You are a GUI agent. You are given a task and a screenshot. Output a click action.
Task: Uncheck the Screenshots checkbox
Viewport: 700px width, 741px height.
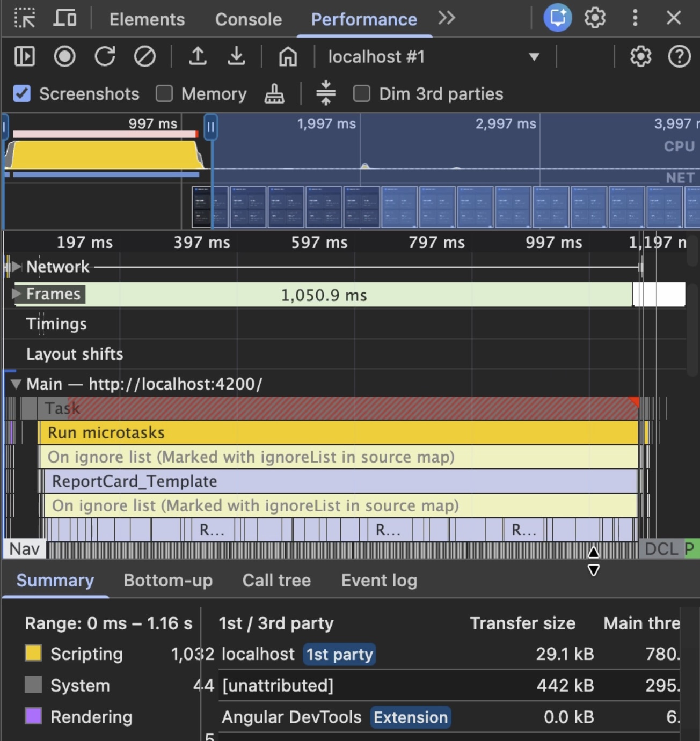click(22, 94)
